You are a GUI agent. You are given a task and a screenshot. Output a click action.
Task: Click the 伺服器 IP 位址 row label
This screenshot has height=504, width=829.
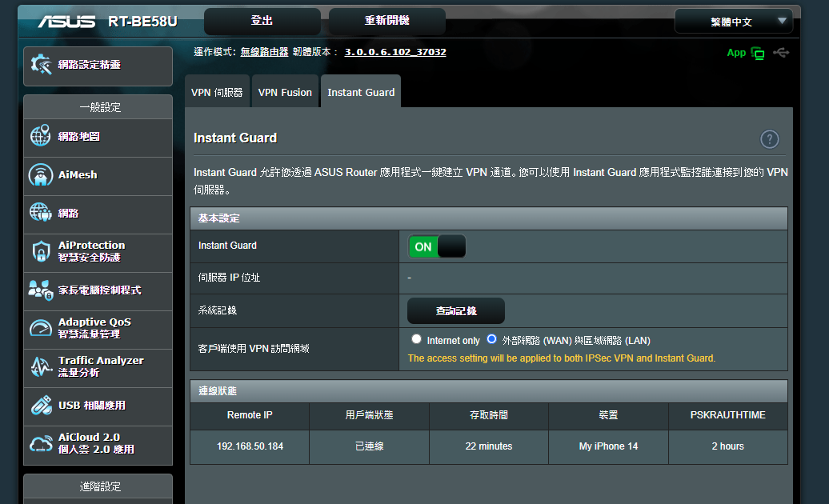pyautogui.click(x=229, y=278)
